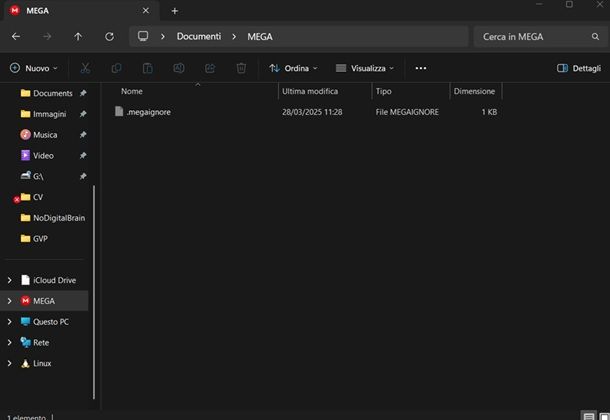Viewport: 610px width, 420px height.
Task: Expand the MEGA tree node
Action: 9,301
